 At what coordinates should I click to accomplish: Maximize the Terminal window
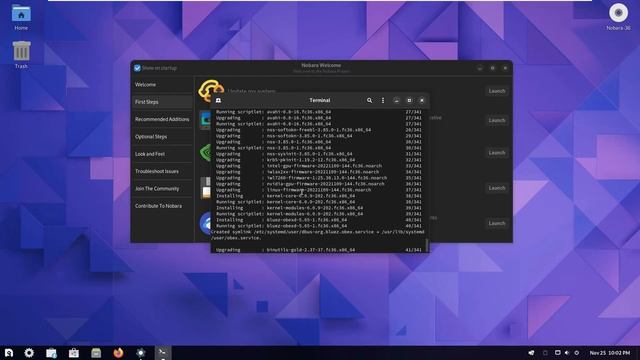coord(409,100)
